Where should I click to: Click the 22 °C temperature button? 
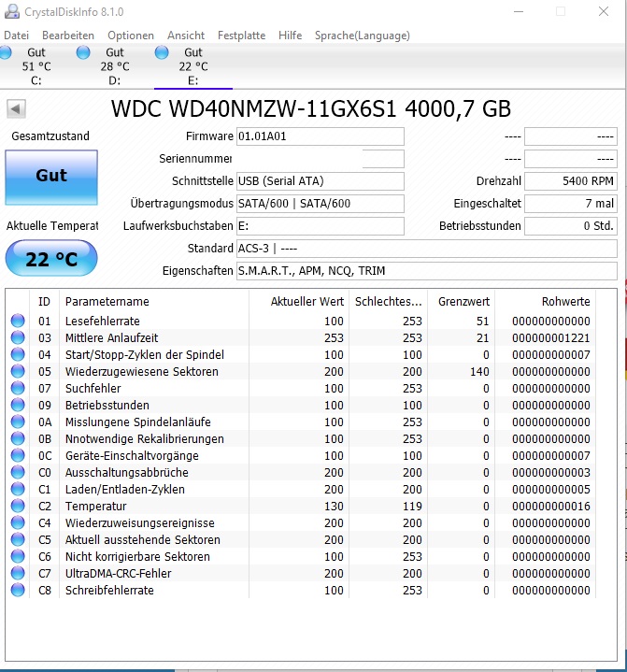tap(51, 259)
